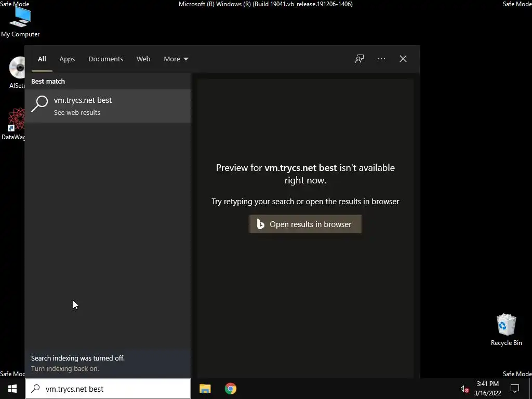Screen dimensions: 532x399
Task: Open the notification Action Center icon
Action: click(x=515, y=389)
